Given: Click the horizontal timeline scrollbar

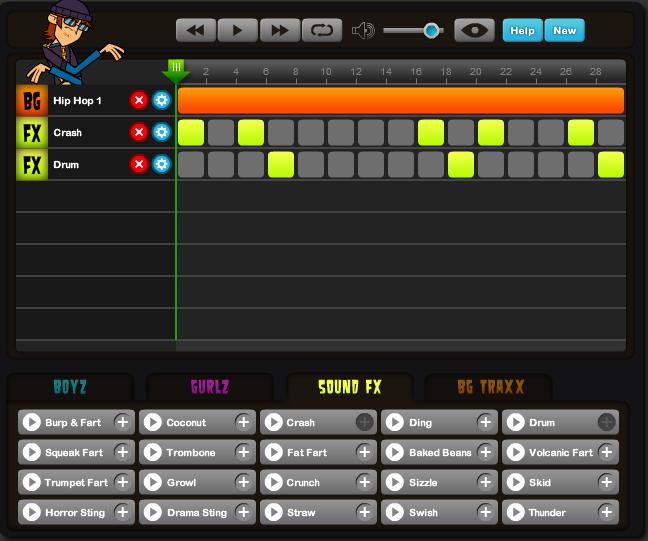Looking at the screenshot, I should (x=401, y=346).
